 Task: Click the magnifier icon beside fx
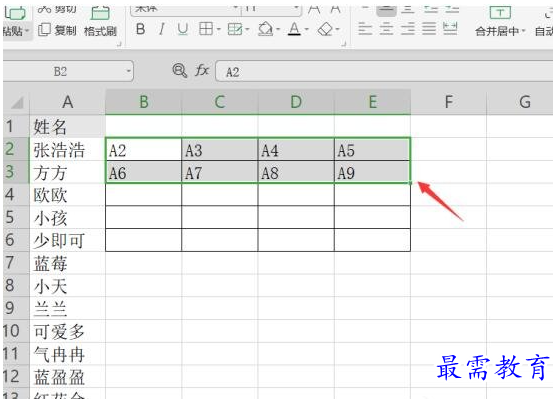(179, 70)
